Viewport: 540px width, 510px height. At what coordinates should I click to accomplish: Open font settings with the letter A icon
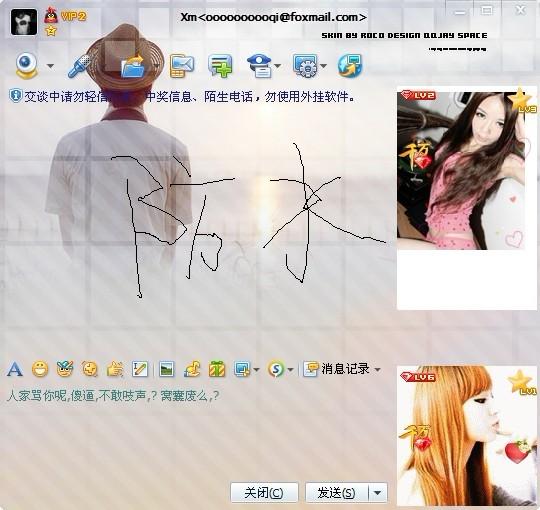14,369
